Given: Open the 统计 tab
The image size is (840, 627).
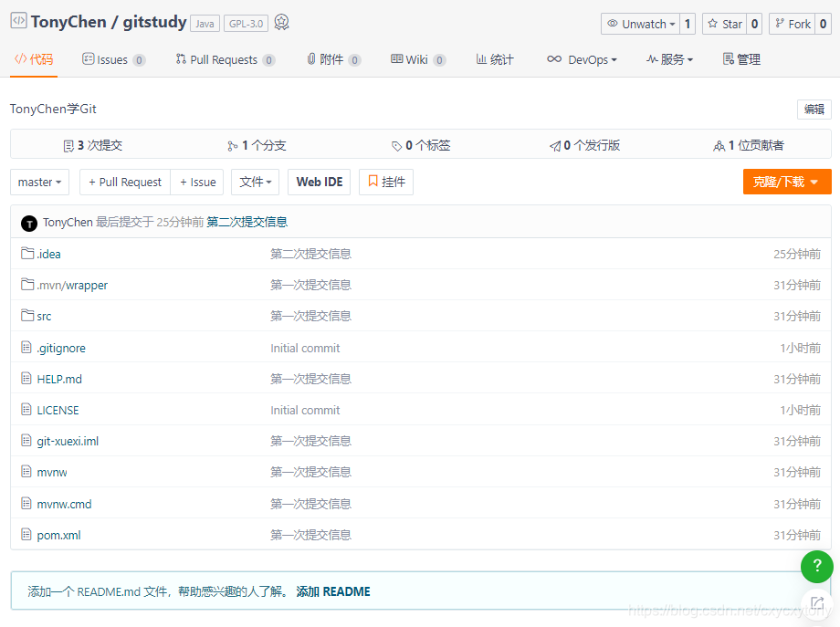Looking at the screenshot, I should (x=495, y=59).
